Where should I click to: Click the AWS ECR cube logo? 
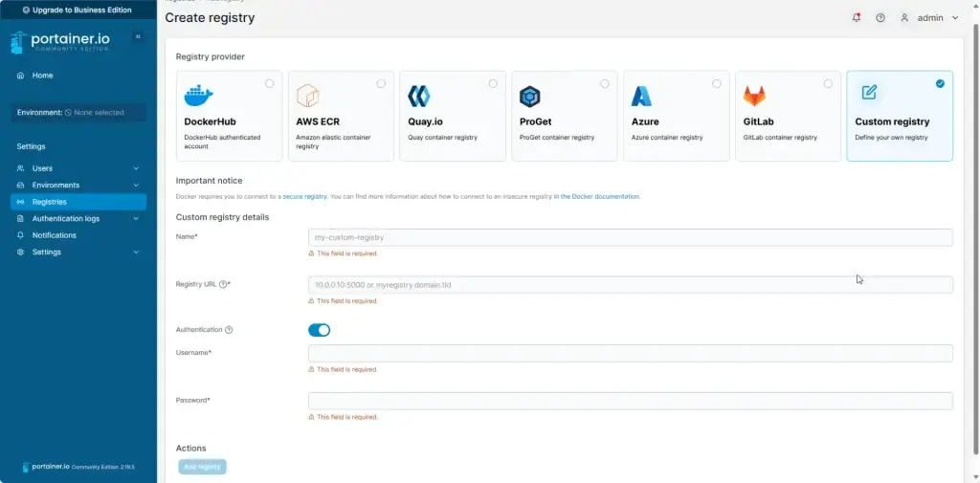[307, 96]
